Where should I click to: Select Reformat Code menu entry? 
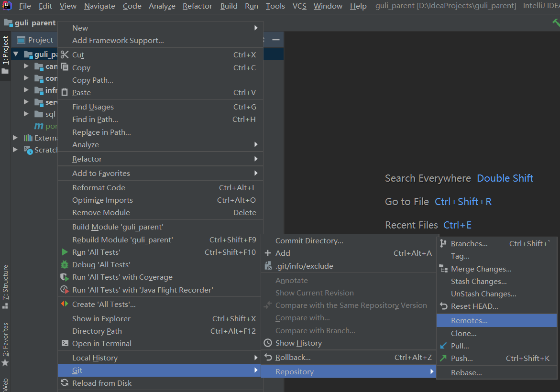pyautogui.click(x=160, y=187)
